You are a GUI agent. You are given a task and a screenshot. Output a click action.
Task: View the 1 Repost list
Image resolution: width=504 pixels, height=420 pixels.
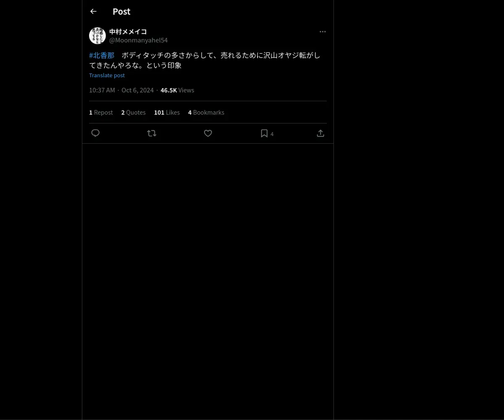point(101,112)
